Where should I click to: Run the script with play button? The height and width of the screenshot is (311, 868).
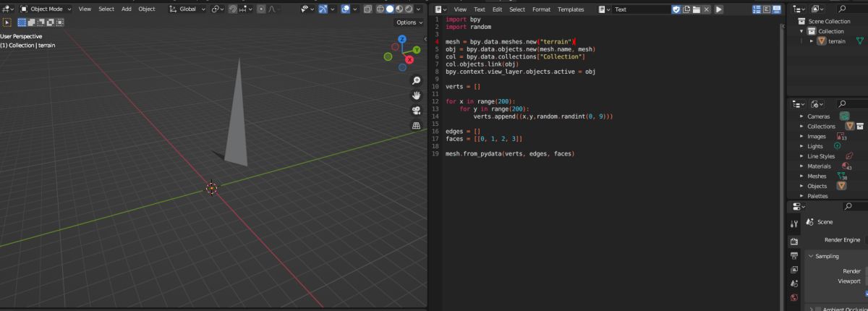point(719,9)
